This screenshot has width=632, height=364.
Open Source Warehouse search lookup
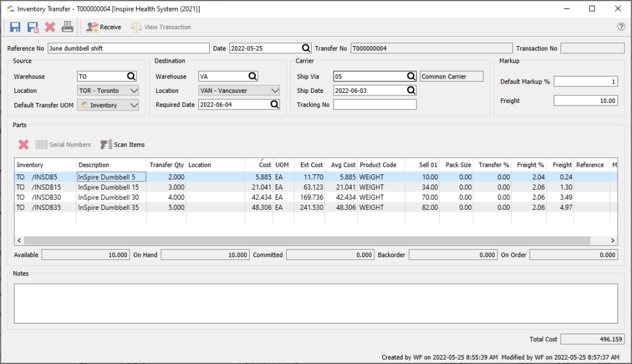pyautogui.click(x=131, y=76)
